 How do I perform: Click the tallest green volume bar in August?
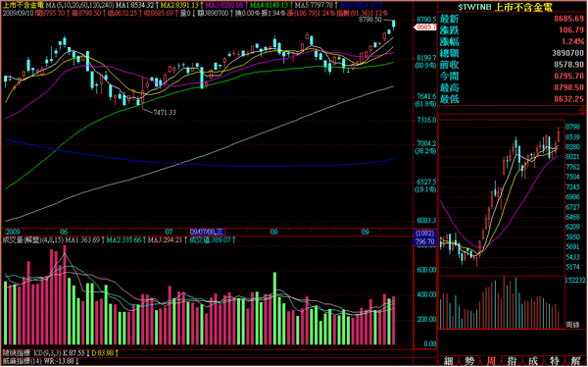[x=274, y=308]
